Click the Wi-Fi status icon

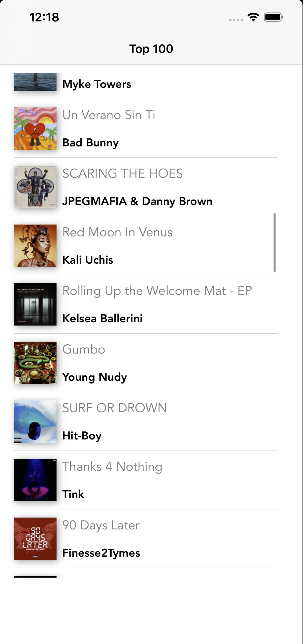coord(253,17)
